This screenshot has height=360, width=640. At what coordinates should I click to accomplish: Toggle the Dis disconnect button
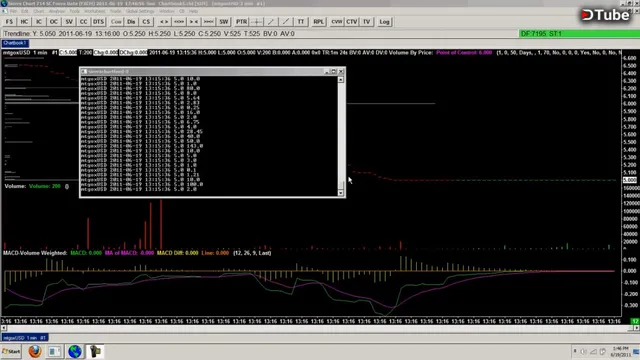click(131, 22)
